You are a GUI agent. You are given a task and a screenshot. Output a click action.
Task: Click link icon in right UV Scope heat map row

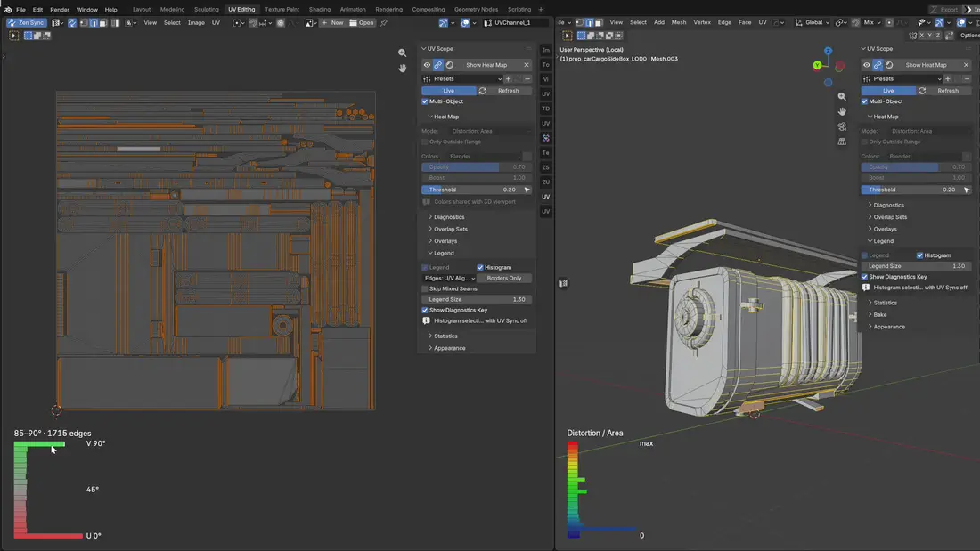click(x=878, y=65)
